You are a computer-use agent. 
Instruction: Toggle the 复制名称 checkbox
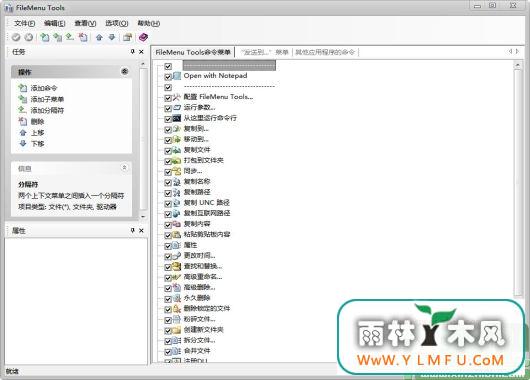168,183
